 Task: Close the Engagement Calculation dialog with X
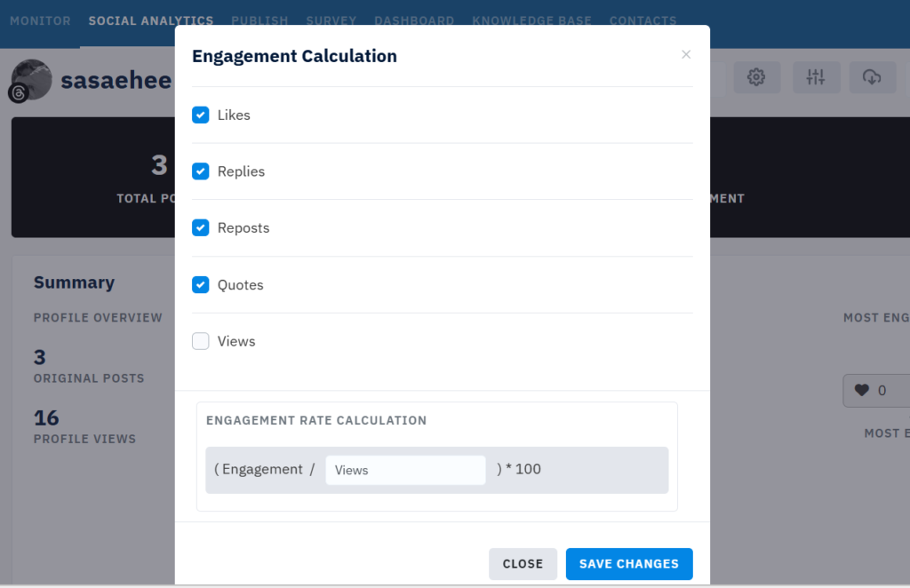coord(686,54)
